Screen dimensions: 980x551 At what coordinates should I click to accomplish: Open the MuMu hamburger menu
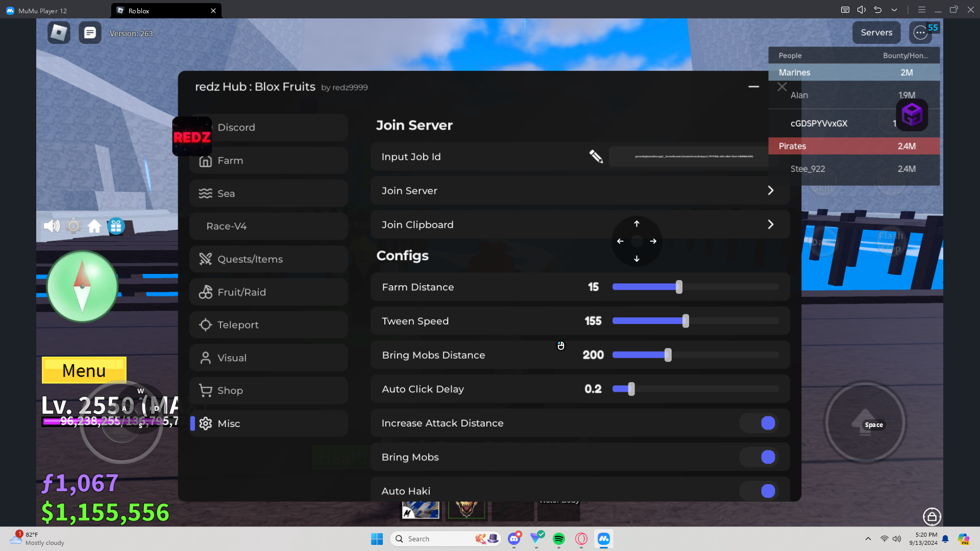[x=922, y=10]
